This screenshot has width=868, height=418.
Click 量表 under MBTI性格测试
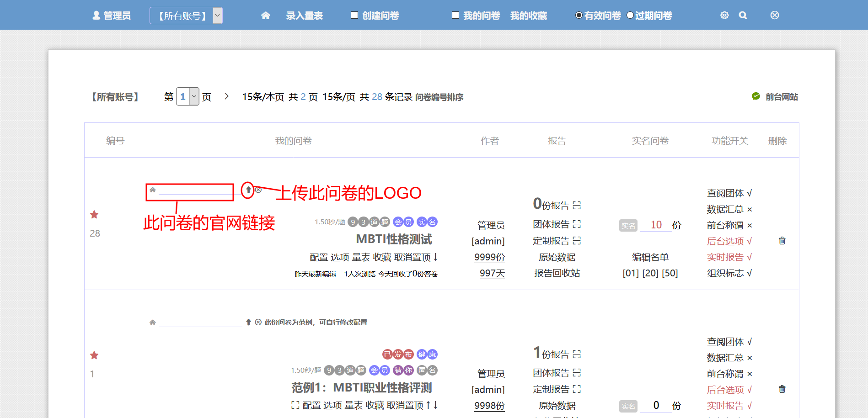click(361, 257)
